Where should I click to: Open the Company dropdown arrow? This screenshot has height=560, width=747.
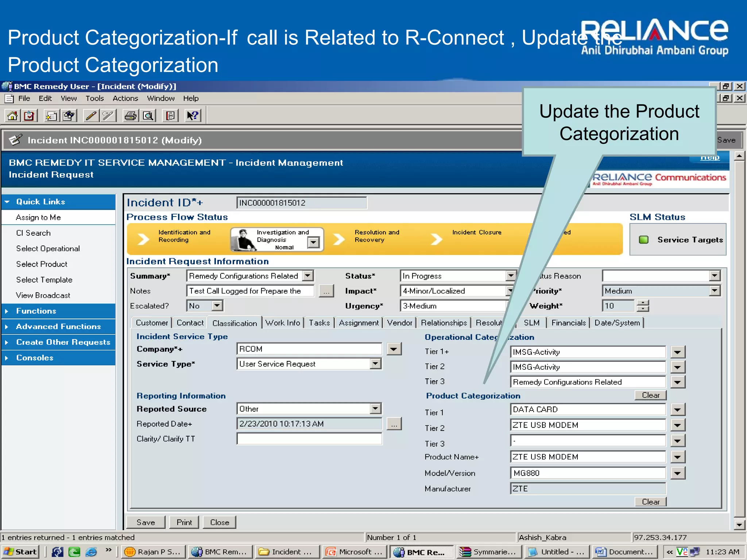coord(394,349)
